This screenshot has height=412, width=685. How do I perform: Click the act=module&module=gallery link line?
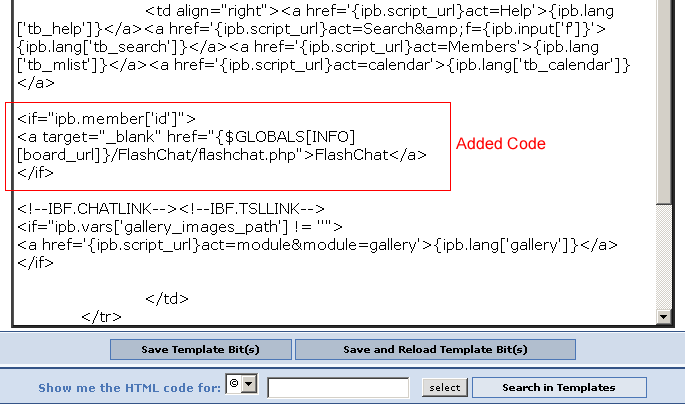pos(317,245)
